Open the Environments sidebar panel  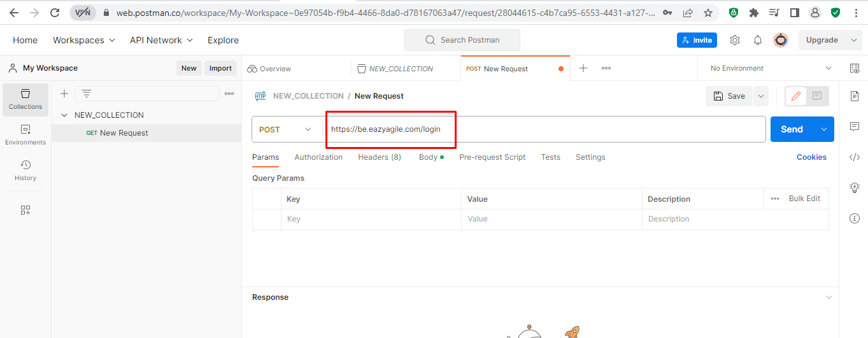25,135
